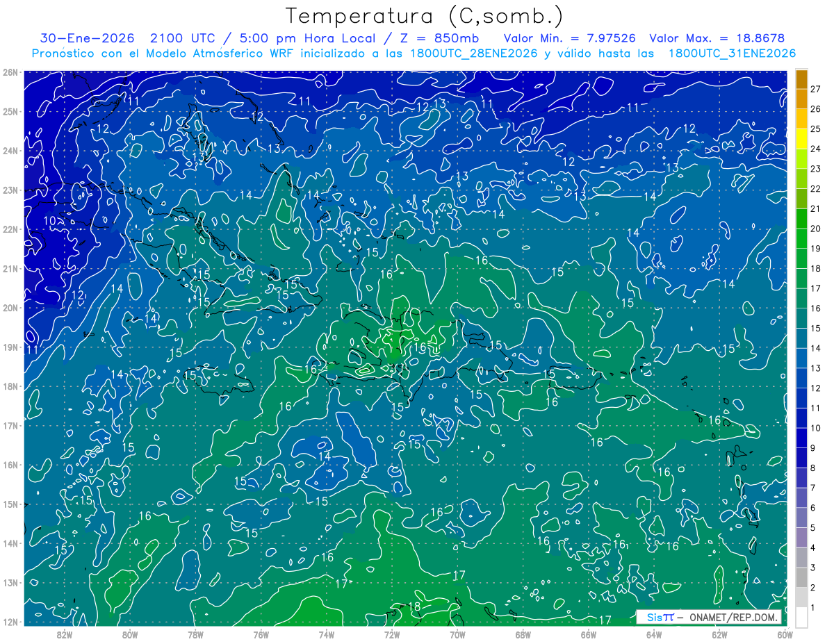Click the '68W' longitude axis label

click(523, 634)
